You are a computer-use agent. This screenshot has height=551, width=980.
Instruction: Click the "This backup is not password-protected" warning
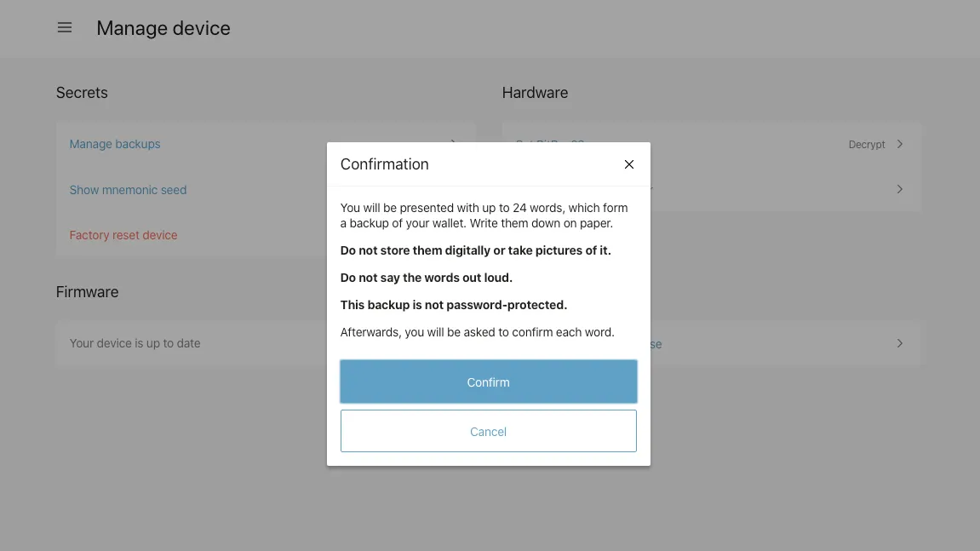(454, 305)
